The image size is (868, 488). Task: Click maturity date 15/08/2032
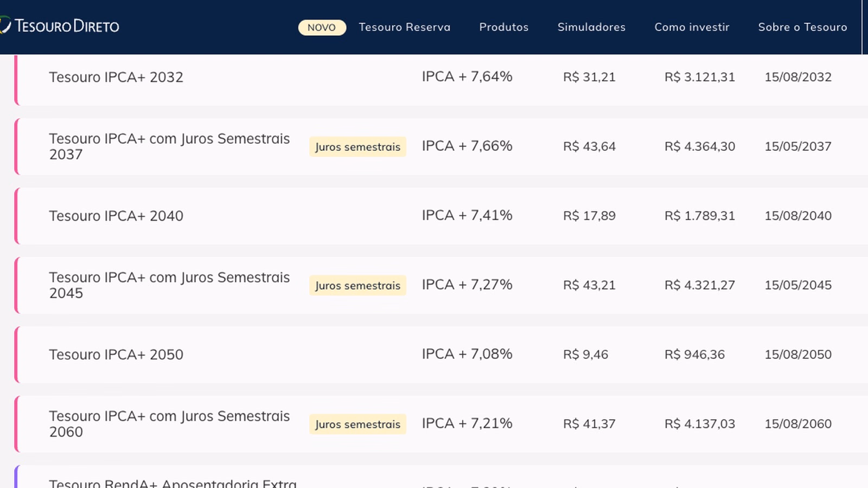point(798,77)
